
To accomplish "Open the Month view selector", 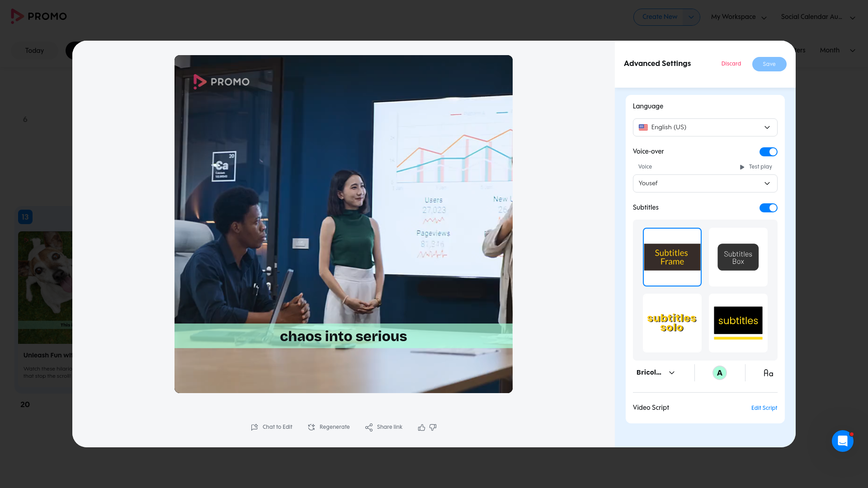I will [x=837, y=50].
